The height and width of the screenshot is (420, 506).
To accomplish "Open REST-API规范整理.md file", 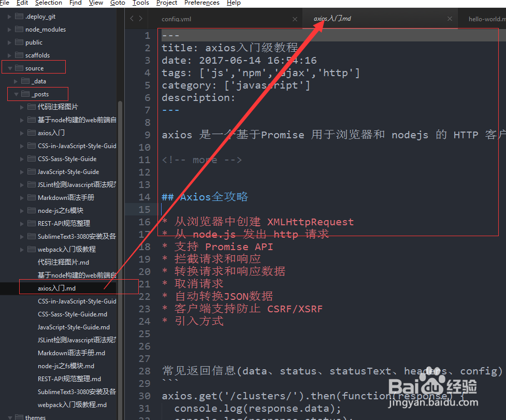I will (x=69, y=379).
